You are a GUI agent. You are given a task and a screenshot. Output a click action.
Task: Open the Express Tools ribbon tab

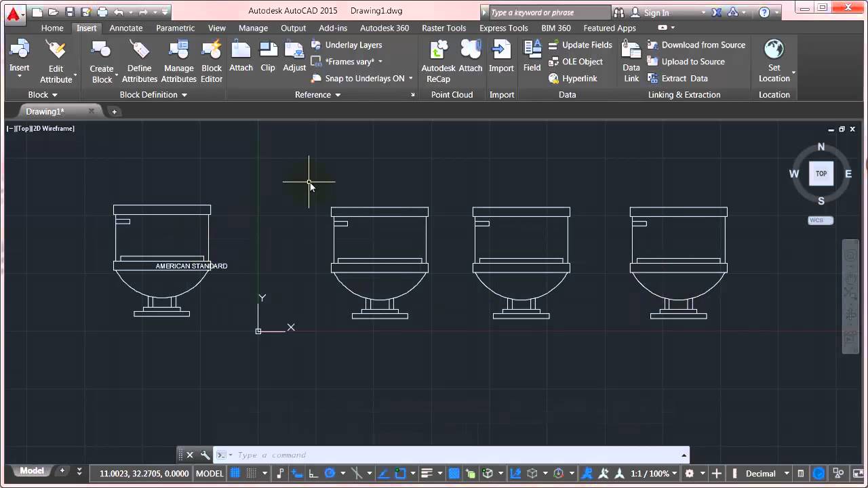click(x=504, y=28)
